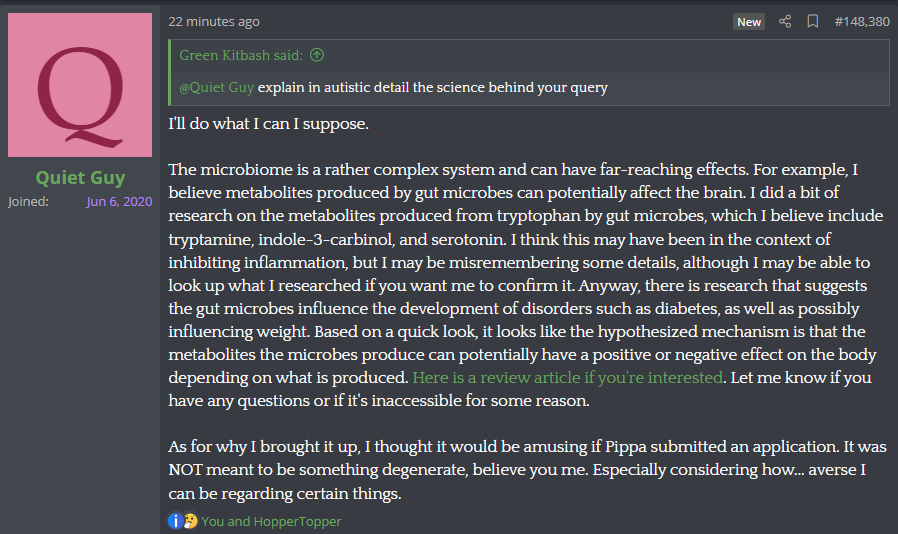
Task: Click the @Quiet Guy mention in the quote
Action: (216, 87)
